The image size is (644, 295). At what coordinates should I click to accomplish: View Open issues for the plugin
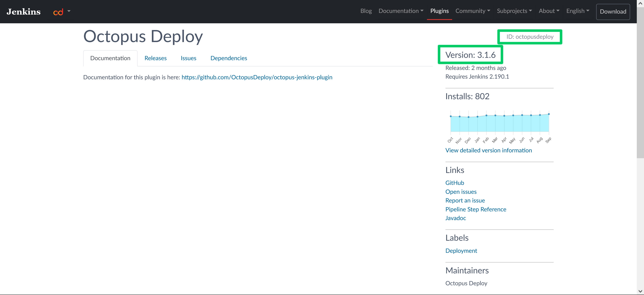point(461,192)
